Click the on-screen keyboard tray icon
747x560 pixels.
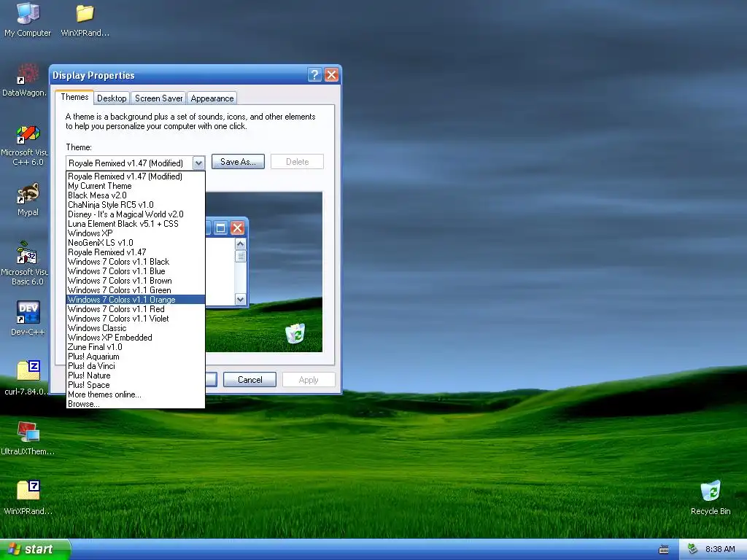[x=664, y=550]
